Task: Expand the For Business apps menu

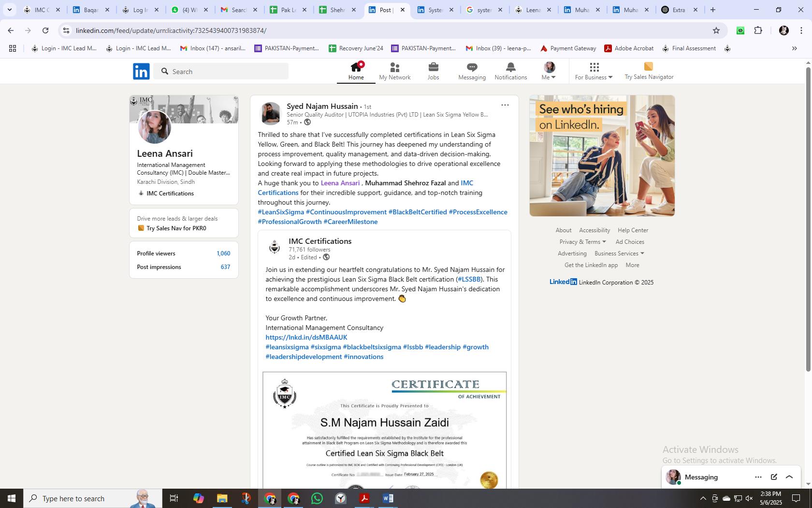Action: [x=594, y=71]
